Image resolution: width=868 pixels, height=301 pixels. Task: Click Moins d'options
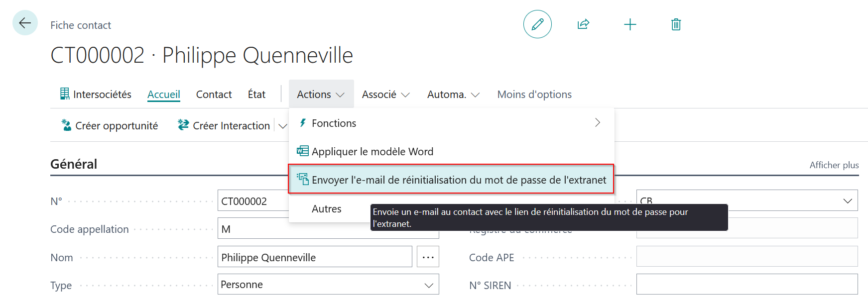click(534, 94)
